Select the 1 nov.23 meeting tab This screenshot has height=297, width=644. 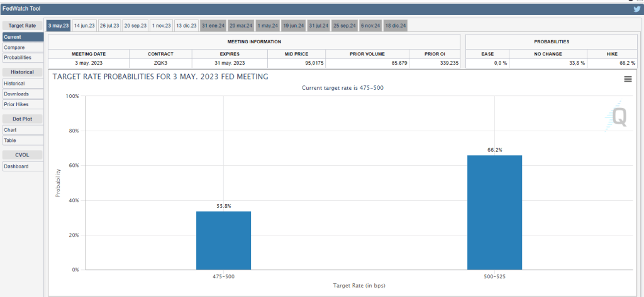pyautogui.click(x=162, y=26)
